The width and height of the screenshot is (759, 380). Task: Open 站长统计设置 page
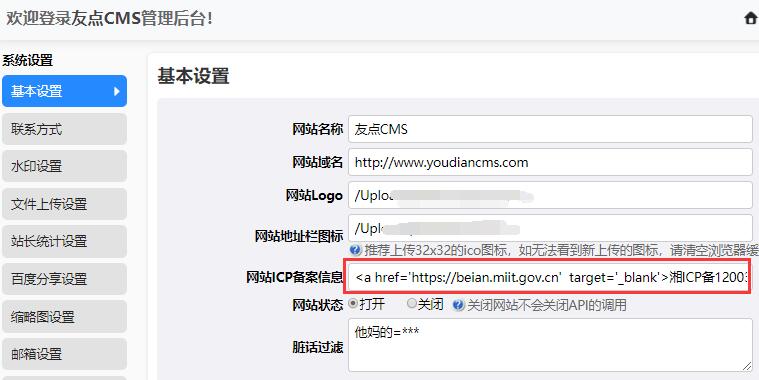click(64, 241)
